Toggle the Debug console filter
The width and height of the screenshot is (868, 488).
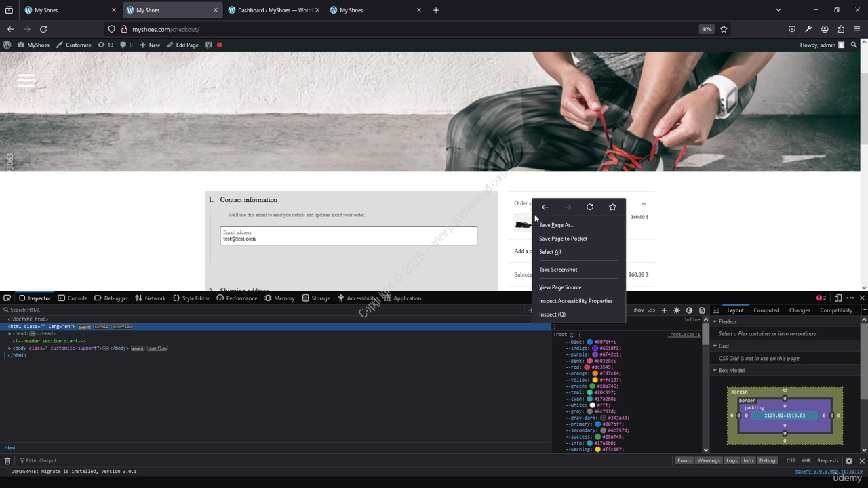coord(767,460)
